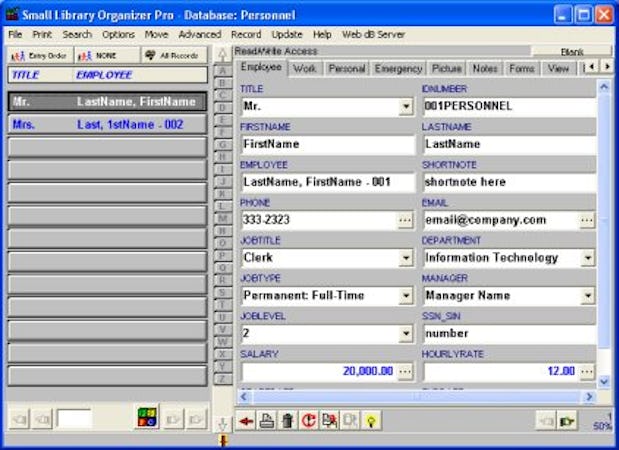619x450 pixels.
Task: Open the JOBTYPE dropdown arrow
Action: (406, 296)
